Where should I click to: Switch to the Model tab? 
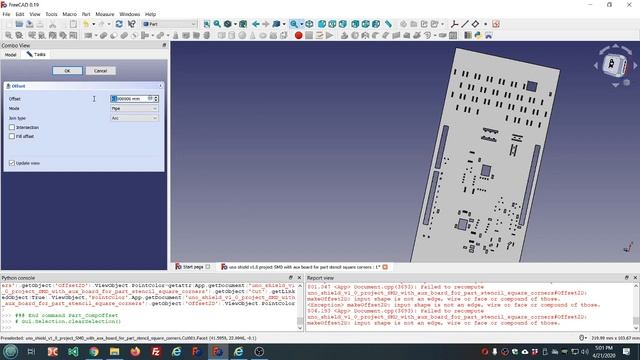click(x=10, y=54)
